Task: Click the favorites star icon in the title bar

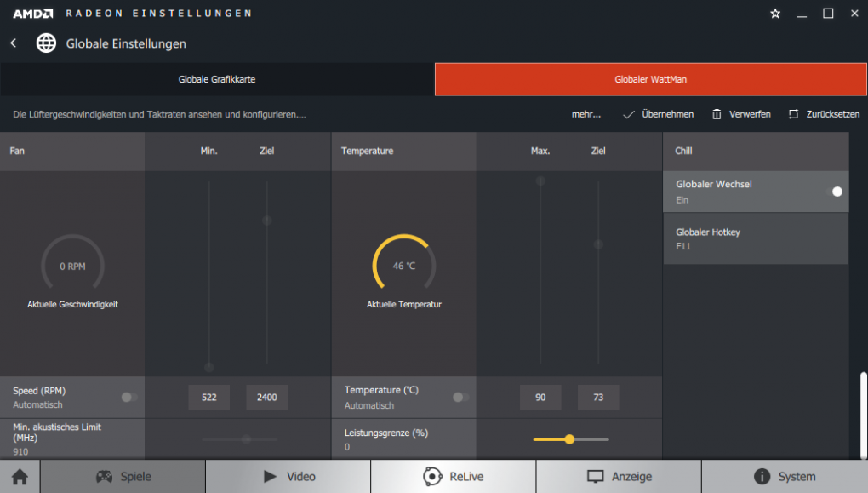Action: click(x=775, y=14)
